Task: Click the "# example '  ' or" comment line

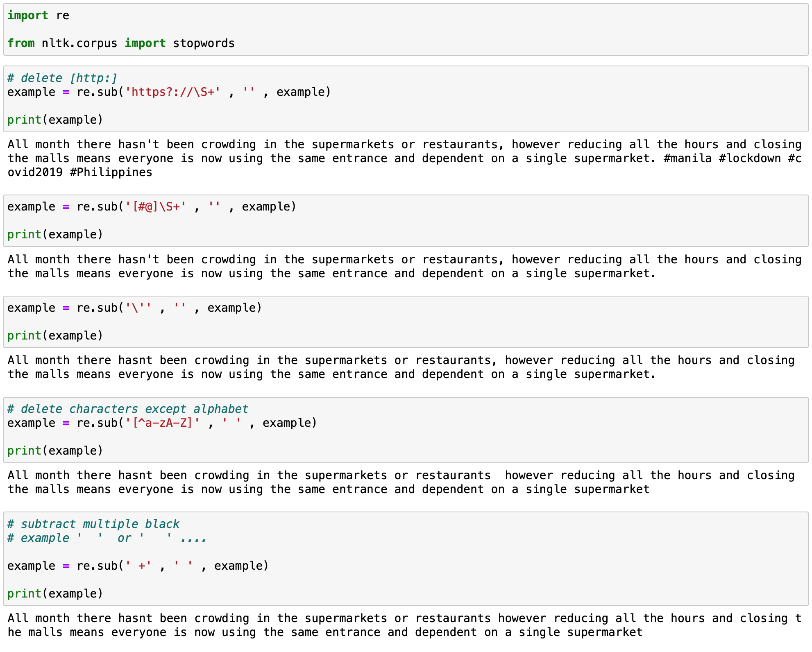Action: pyautogui.click(x=107, y=538)
